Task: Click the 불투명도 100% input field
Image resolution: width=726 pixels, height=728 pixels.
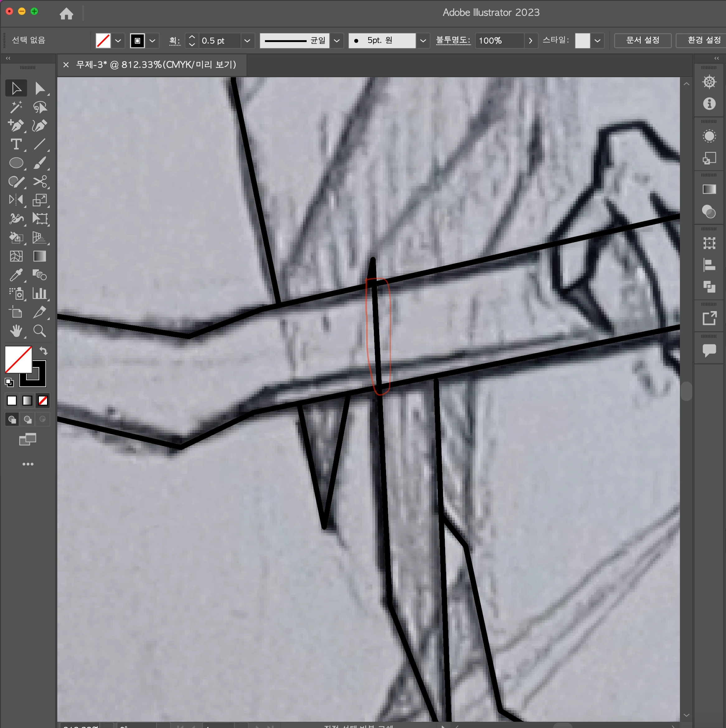Action: point(498,41)
